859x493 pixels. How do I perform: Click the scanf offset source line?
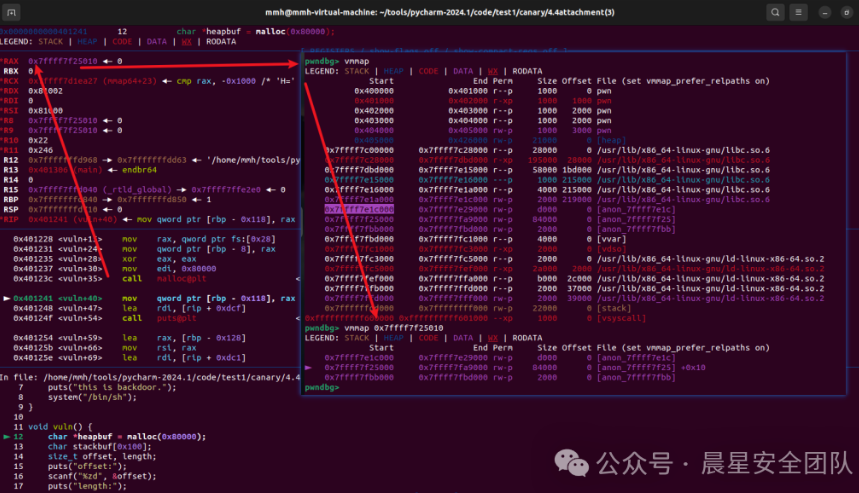[90, 477]
